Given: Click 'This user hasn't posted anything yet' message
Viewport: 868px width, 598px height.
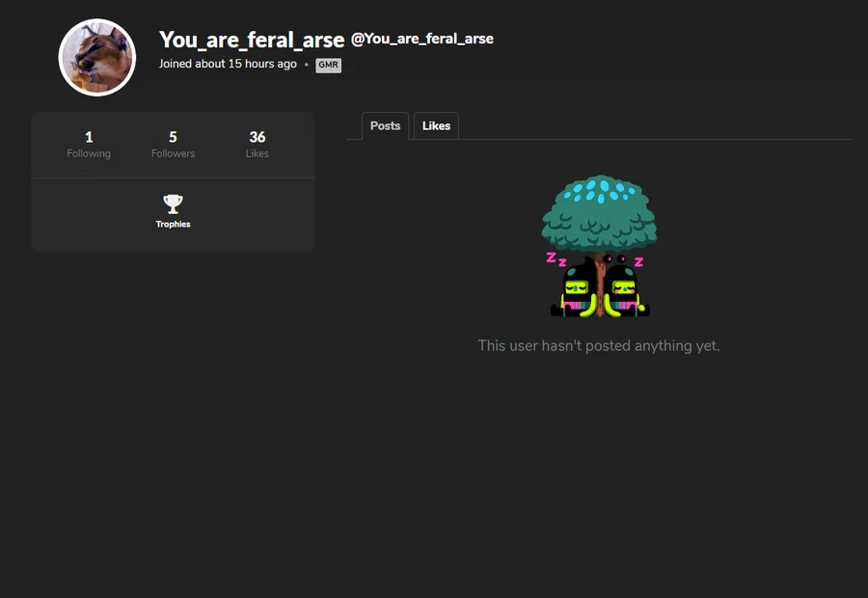Looking at the screenshot, I should 598,345.
